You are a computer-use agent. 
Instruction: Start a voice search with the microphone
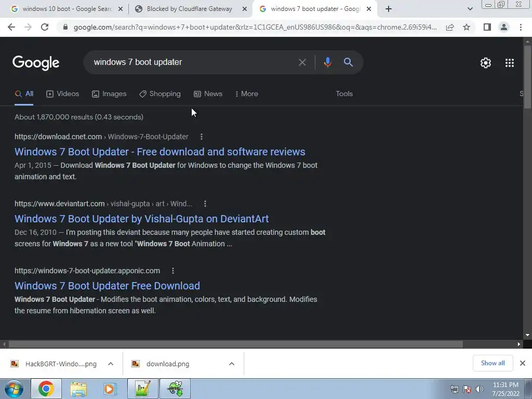tap(327, 62)
